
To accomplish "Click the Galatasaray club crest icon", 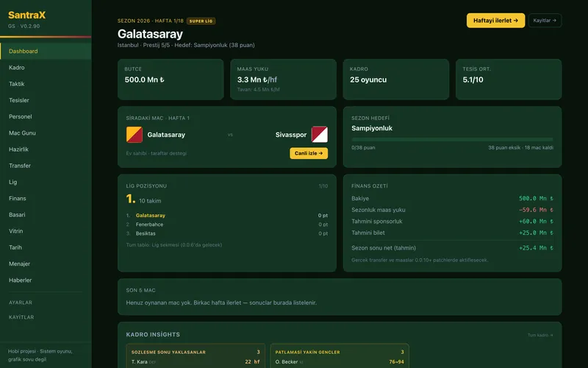I will pos(135,135).
